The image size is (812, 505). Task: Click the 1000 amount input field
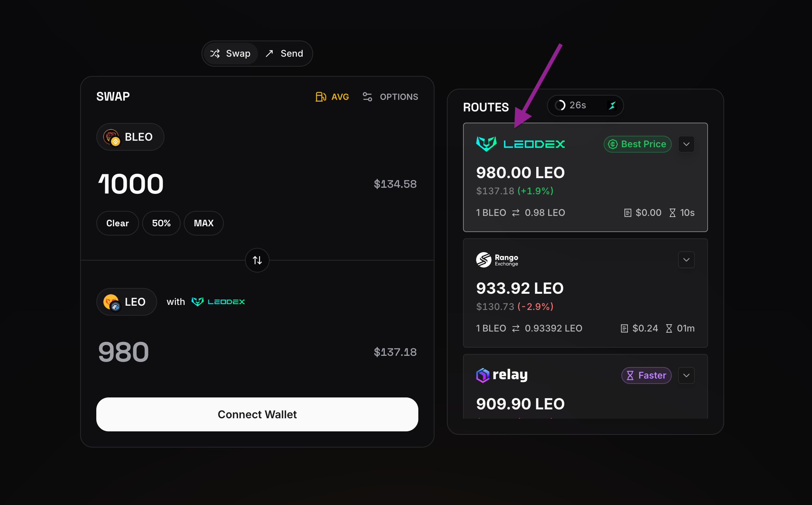pos(131,184)
